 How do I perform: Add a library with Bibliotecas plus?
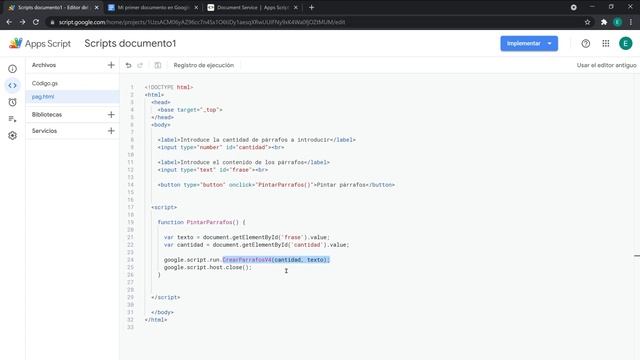[111, 115]
